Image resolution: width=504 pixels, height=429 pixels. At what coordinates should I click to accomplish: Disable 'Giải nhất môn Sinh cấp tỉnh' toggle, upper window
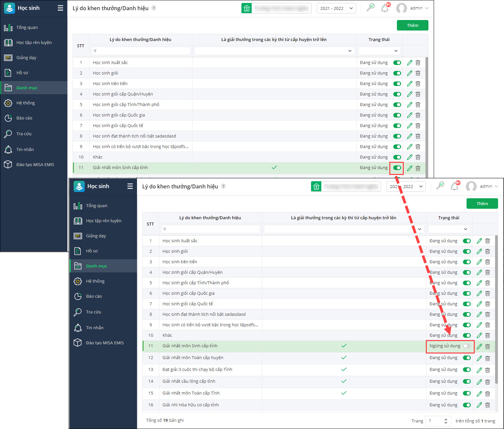click(397, 168)
